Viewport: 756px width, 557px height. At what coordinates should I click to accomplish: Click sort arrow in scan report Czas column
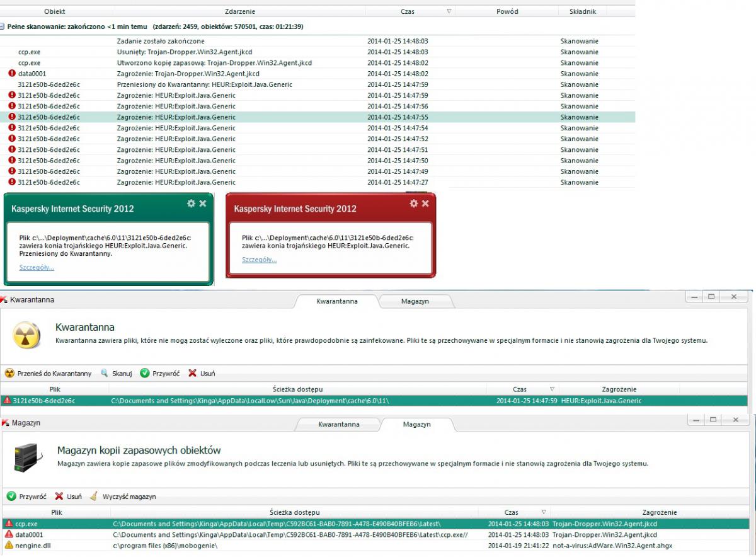coord(449,11)
